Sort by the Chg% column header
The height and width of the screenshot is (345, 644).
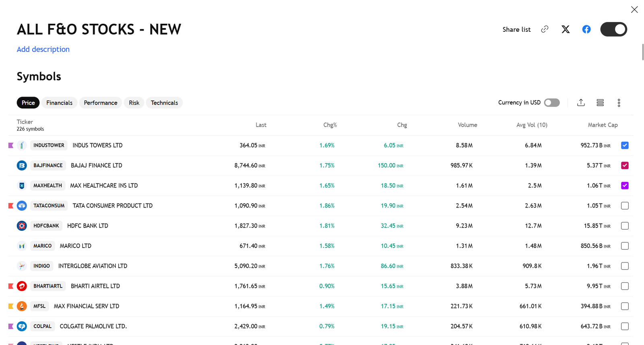coord(330,125)
